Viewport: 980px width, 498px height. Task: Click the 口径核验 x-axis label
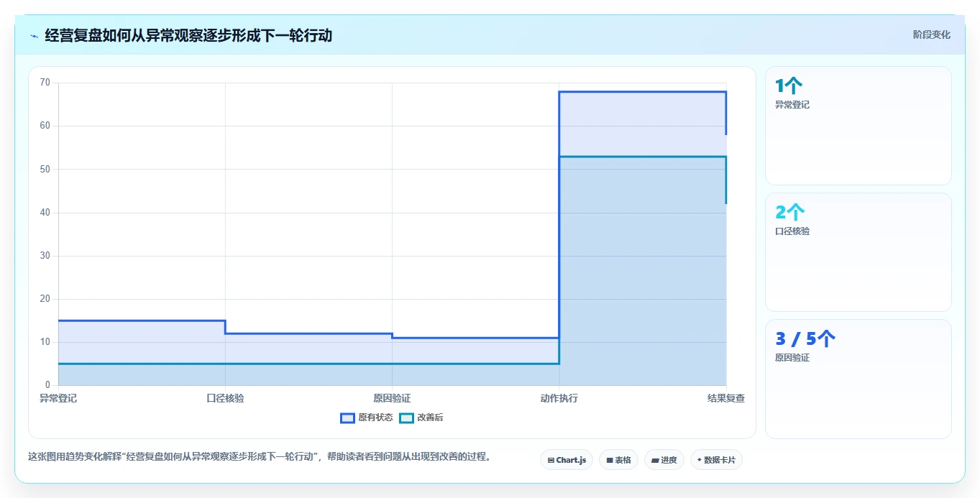(x=225, y=398)
